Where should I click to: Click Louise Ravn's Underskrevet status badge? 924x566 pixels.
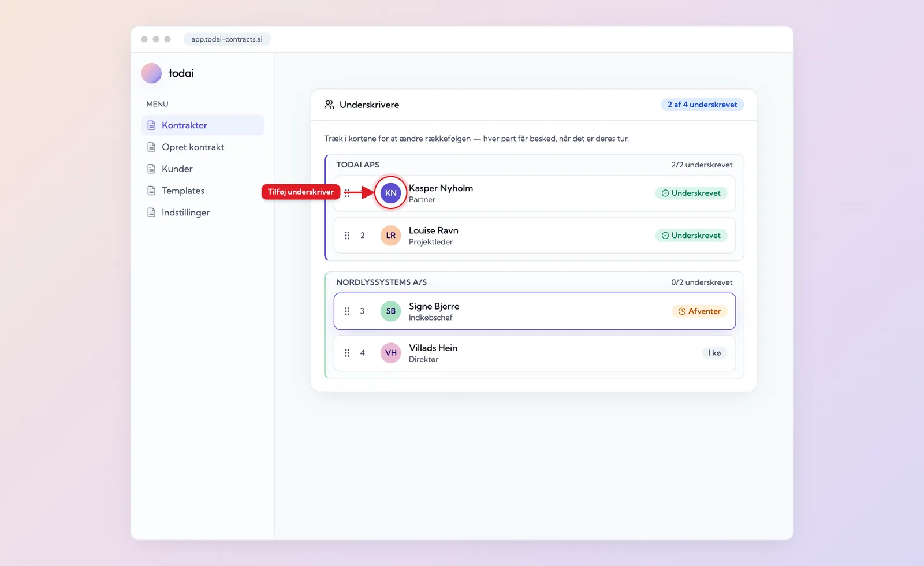(691, 236)
